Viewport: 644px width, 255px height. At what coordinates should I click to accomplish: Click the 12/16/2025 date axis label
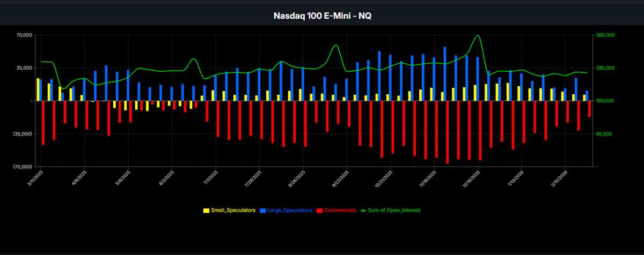tap(471, 179)
